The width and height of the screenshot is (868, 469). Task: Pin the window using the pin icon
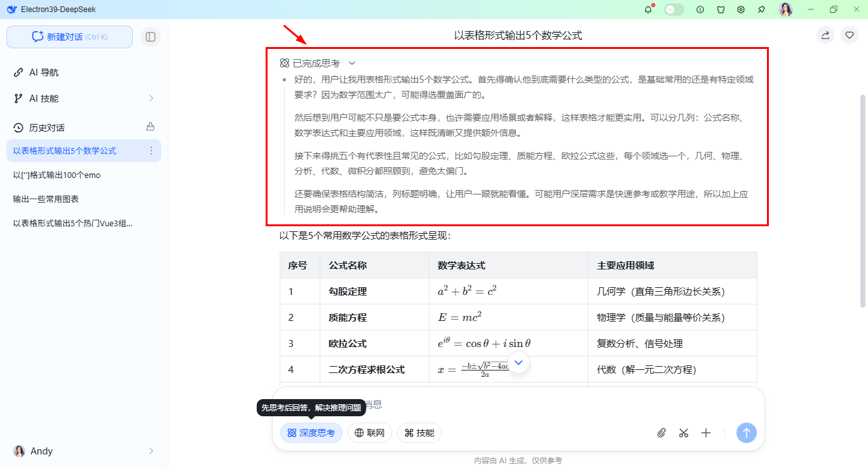(761, 9)
